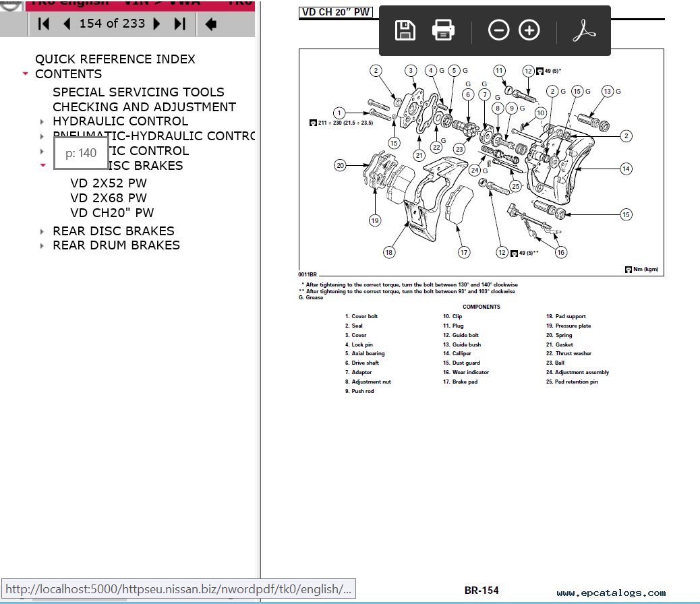Screen dimensions: 700x604
Task: Save the PDF with the floppy icon
Action: tap(405, 30)
